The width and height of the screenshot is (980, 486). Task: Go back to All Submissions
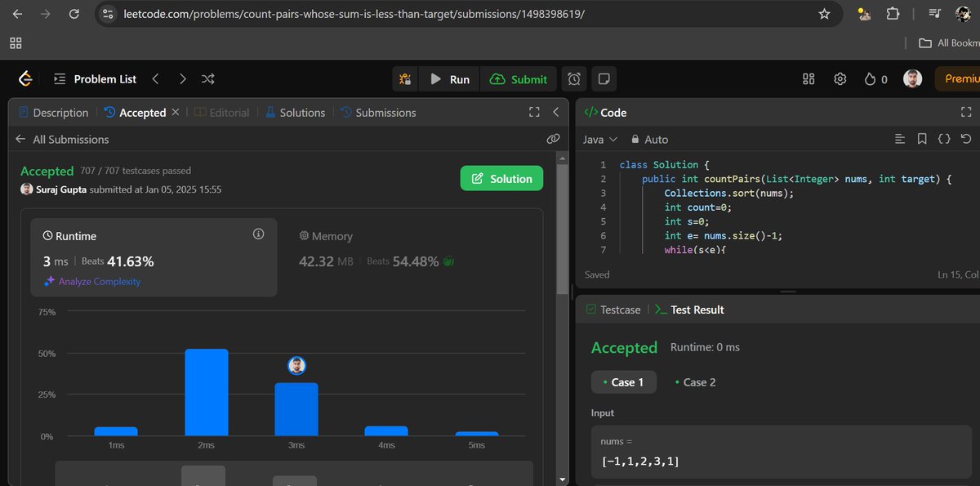62,140
